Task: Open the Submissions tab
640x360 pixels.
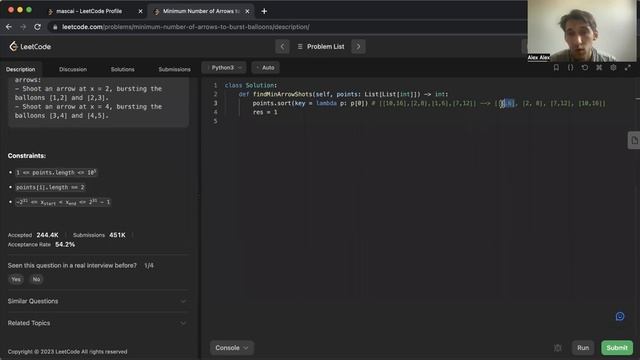Action: tap(174, 69)
